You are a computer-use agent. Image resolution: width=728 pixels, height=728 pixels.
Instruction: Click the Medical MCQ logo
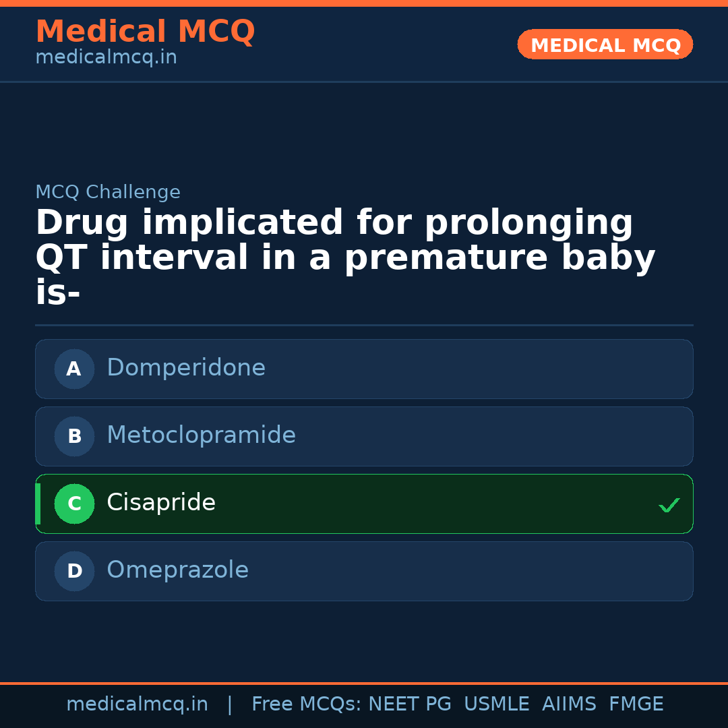(145, 31)
